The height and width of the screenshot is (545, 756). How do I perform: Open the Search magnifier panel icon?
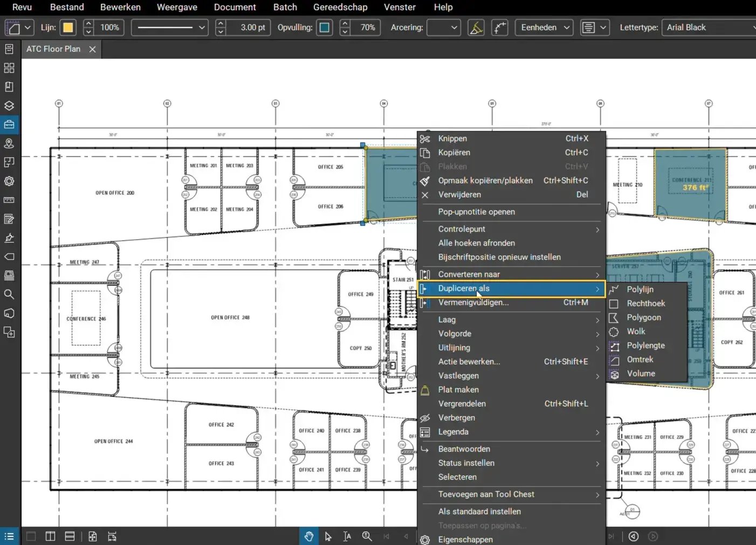tap(9, 294)
